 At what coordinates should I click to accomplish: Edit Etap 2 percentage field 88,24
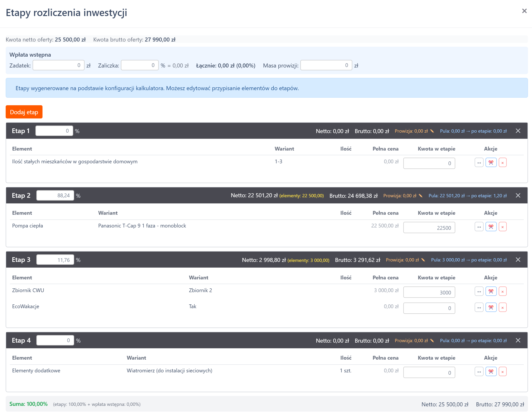pyautogui.click(x=55, y=195)
